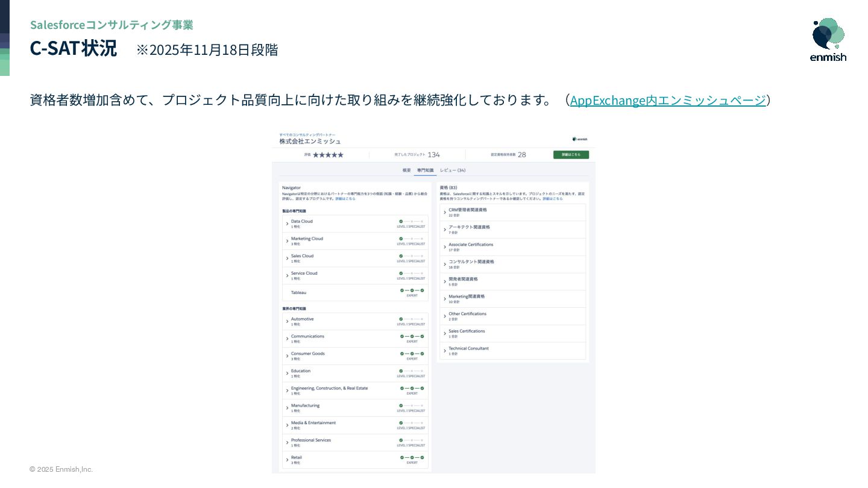Open the レビュー (34) tab
868x488 pixels.
(453, 170)
